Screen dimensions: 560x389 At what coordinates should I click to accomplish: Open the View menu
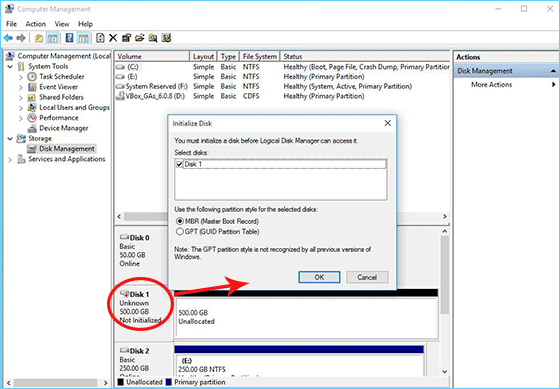pos(62,24)
